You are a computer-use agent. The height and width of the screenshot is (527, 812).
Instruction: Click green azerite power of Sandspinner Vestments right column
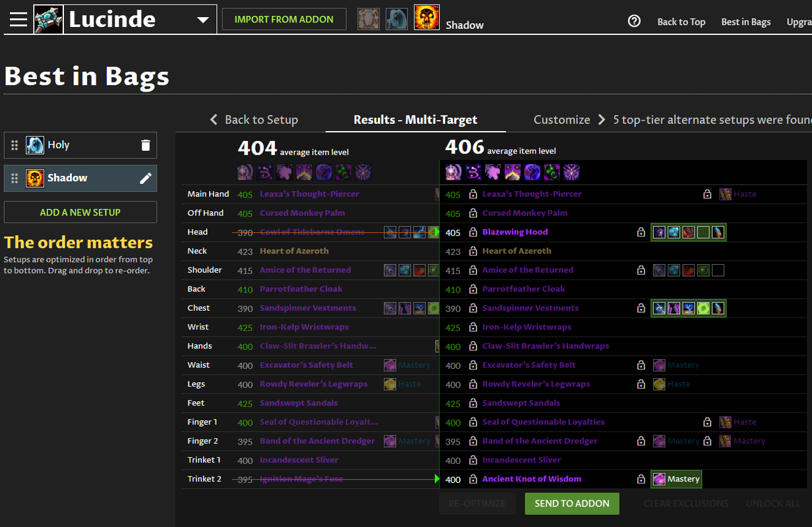coord(703,308)
